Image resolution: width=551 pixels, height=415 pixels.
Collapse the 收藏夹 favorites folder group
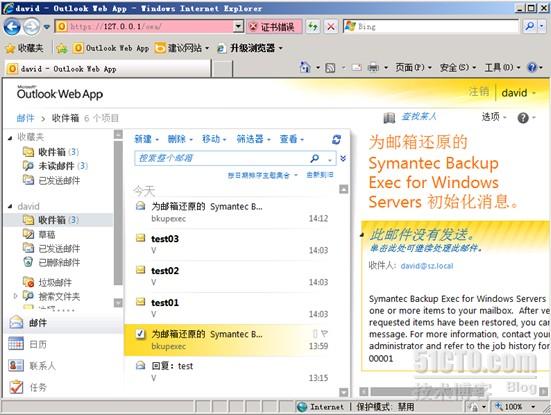[x=10, y=138]
